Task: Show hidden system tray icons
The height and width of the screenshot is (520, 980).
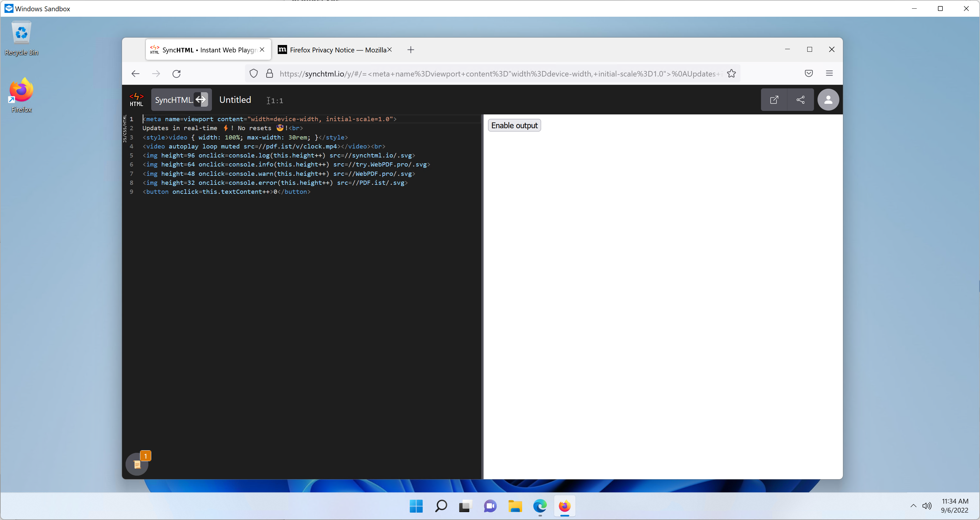Action: point(913,506)
